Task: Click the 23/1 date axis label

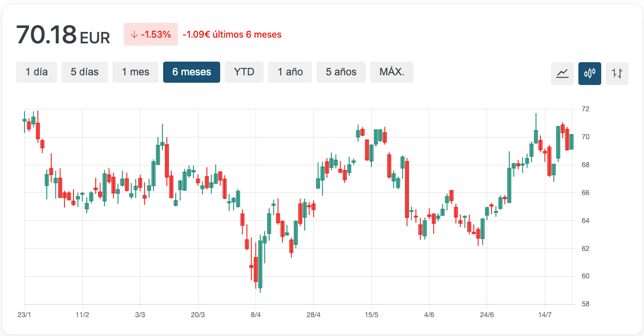Action: point(25,315)
